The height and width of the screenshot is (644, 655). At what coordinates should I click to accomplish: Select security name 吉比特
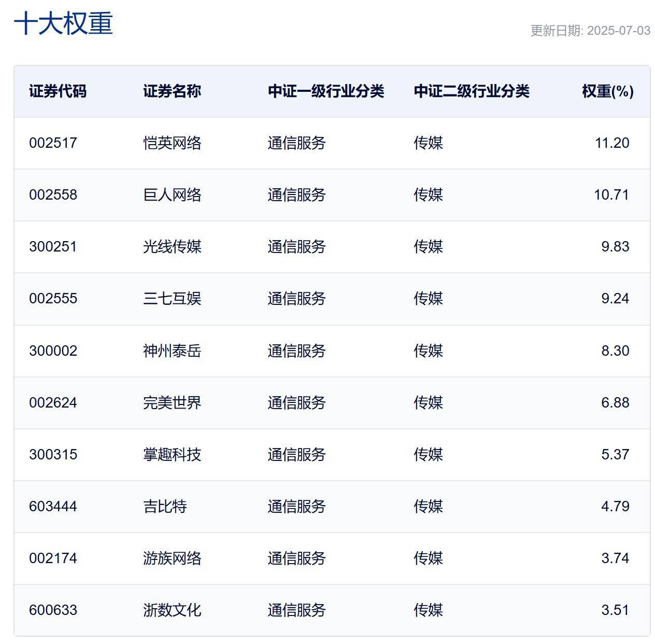(165, 507)
